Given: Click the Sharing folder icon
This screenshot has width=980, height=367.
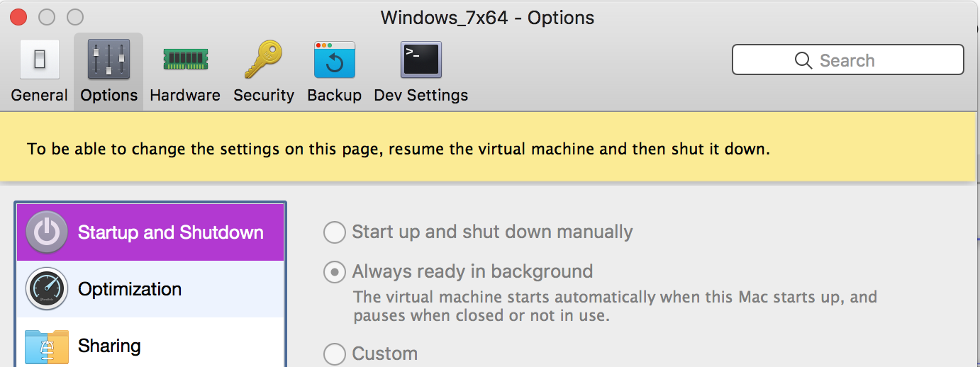Looking at the screenshot, I should click(x=47, y=346).
